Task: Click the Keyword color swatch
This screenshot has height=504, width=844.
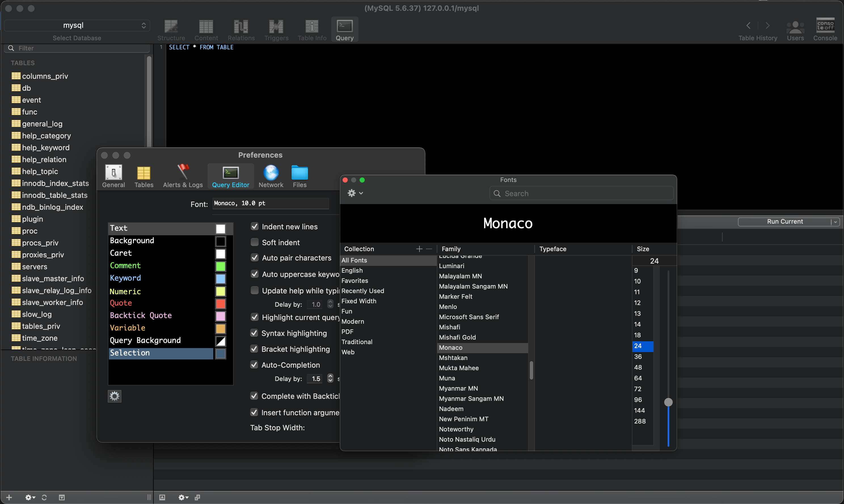Action: pyautogui.click(x=221, y=279)
